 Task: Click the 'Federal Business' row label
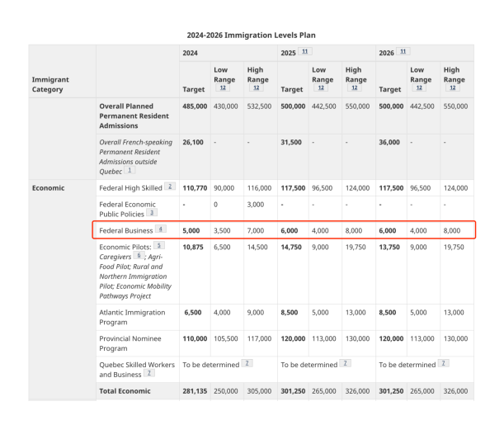tap(126, 230)
